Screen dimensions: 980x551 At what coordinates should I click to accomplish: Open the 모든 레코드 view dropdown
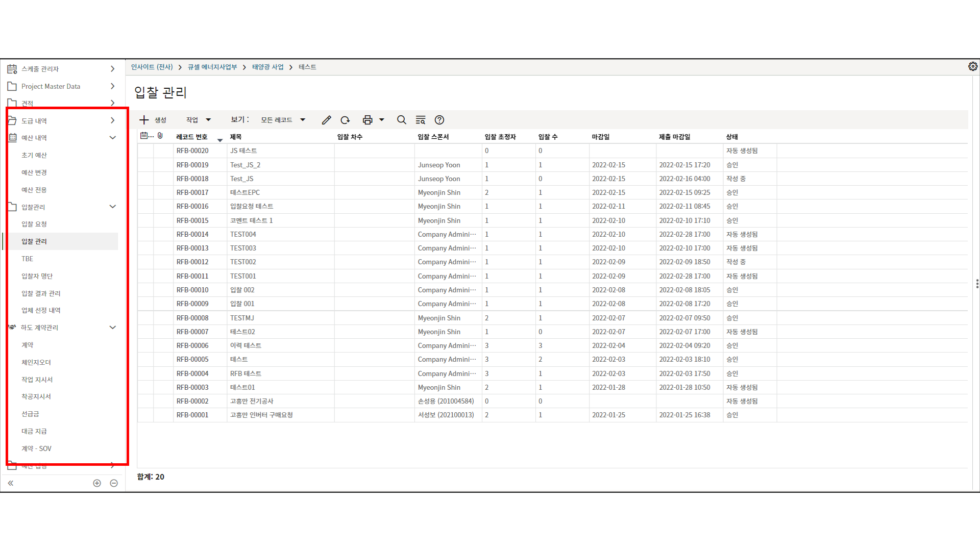tap(283, 120)
